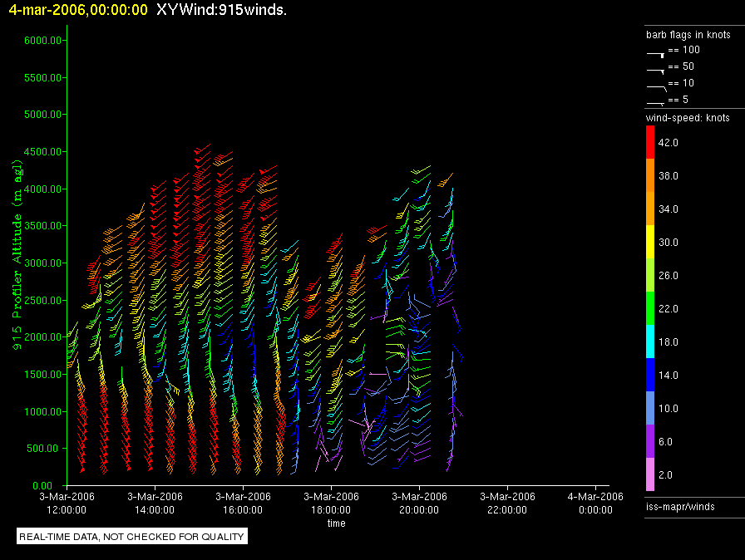Click the 5-knot barb flag symbol
The image size is (745, 560).
655,102
